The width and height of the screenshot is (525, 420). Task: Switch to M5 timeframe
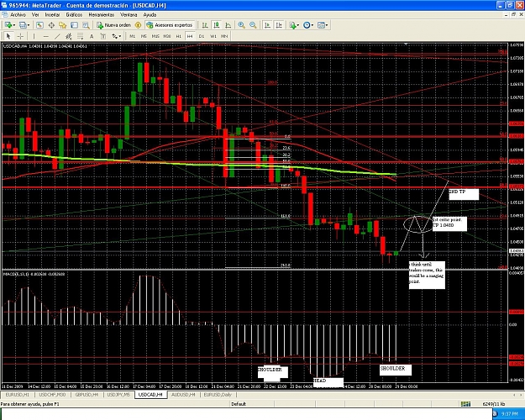pos(144,36)
